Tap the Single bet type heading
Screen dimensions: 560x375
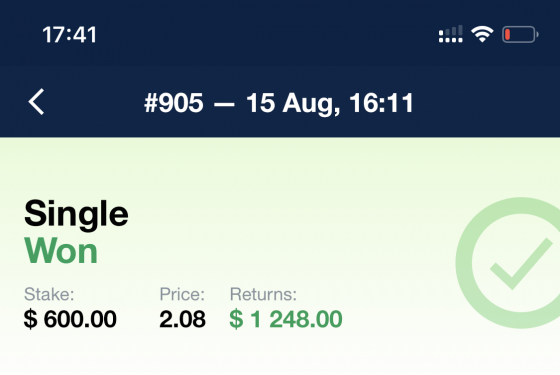pyautogui.click(x=76, y=214)
